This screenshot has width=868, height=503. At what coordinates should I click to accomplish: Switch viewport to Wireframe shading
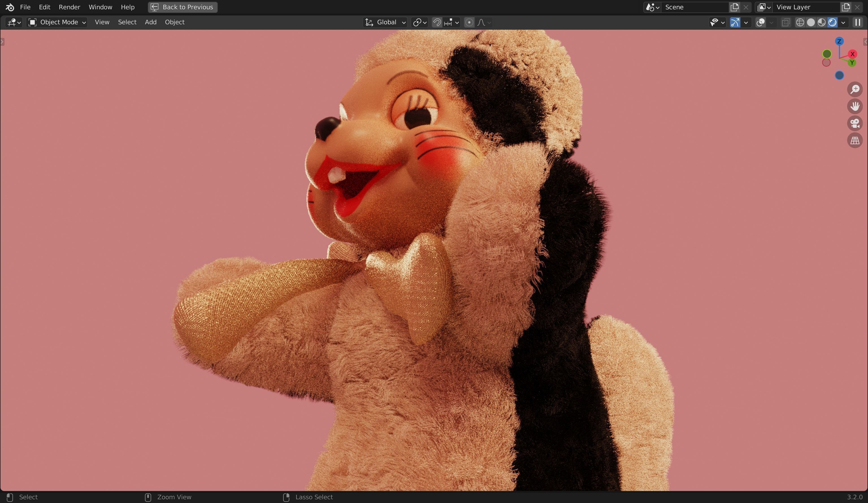[x=800, y=22]
